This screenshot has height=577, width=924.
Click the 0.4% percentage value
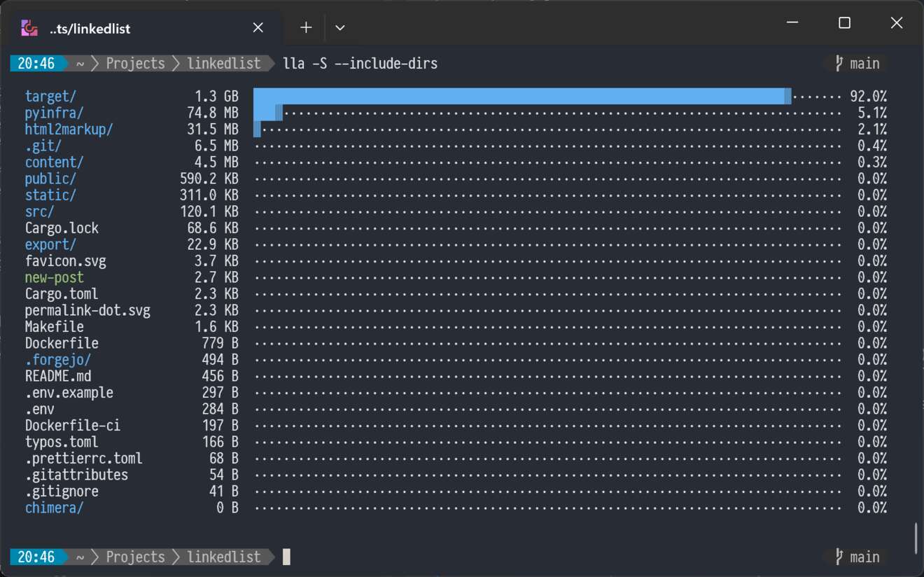(x=872, y=146)
